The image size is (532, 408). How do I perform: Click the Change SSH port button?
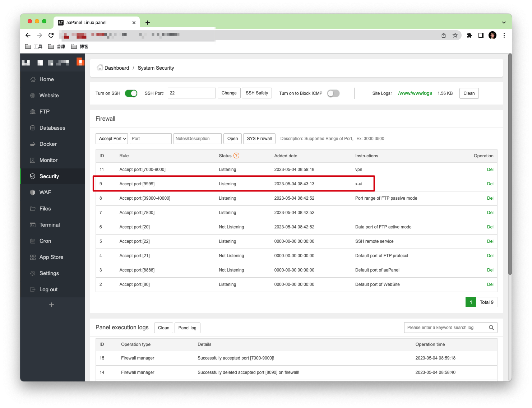click(229, 93)
